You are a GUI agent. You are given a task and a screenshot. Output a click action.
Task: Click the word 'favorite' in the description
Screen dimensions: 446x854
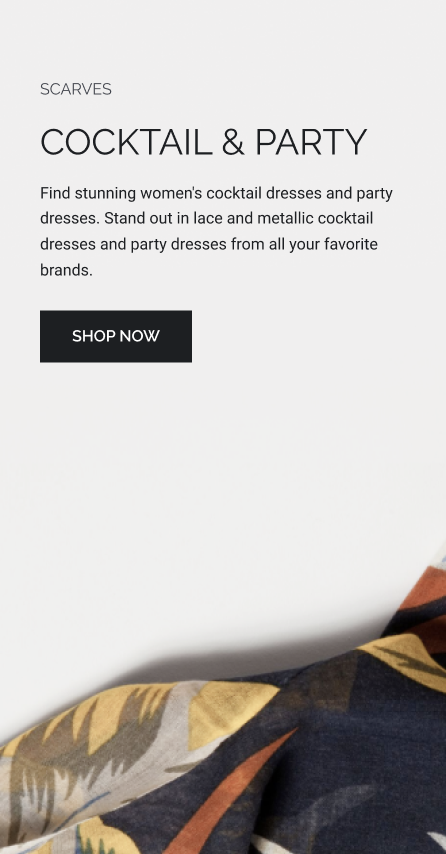[x=351, y=244]
